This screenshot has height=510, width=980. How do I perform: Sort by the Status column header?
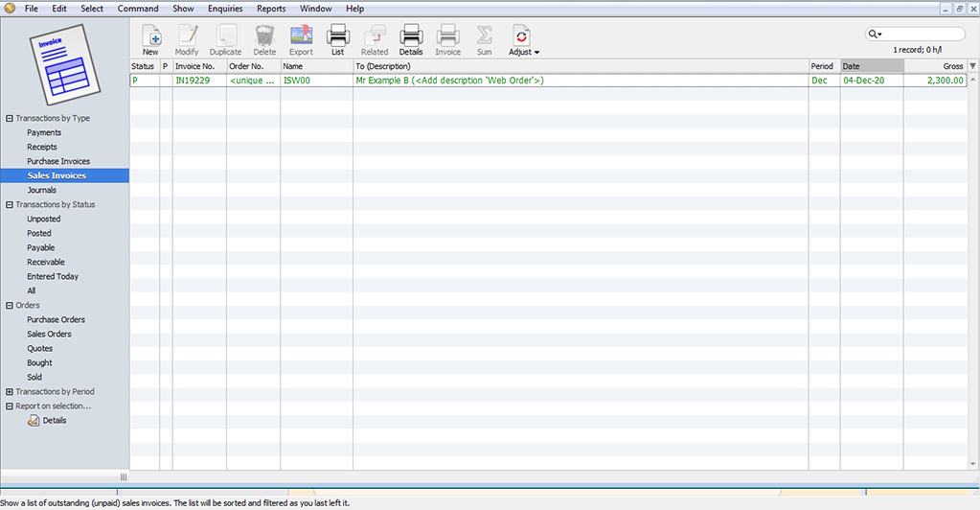pyautogui.click(x=145, y=66)
